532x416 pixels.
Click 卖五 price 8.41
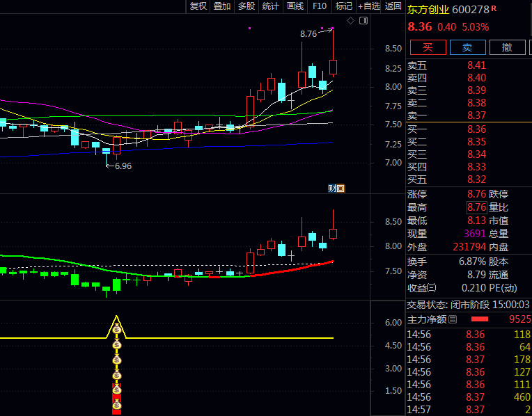476,65
